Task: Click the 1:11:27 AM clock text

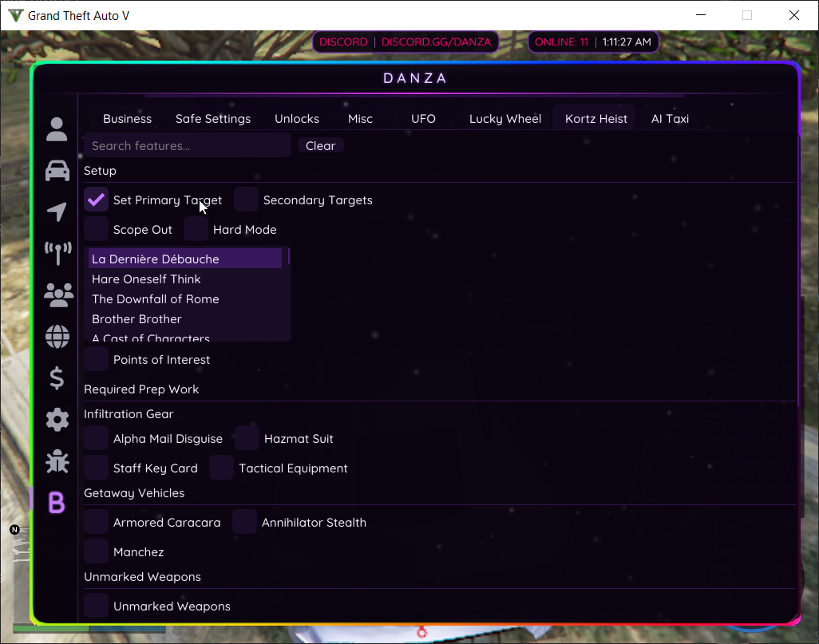Action: click(627, 41)
